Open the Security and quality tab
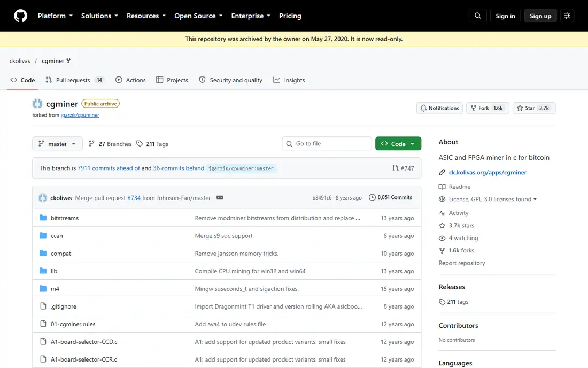Image resolution: width=588 pixels, height=368 pixels. click(230, 80)
